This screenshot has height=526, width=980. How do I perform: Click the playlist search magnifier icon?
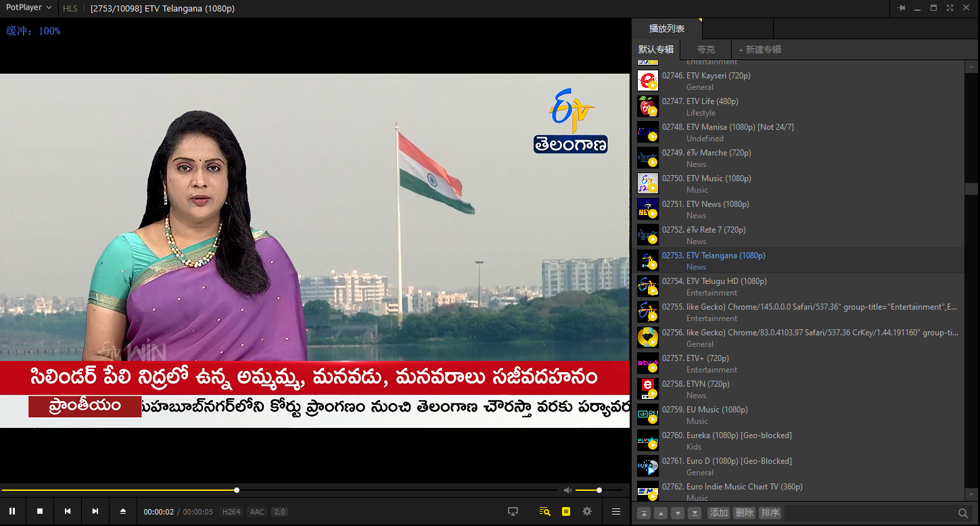tap(963, 513)
